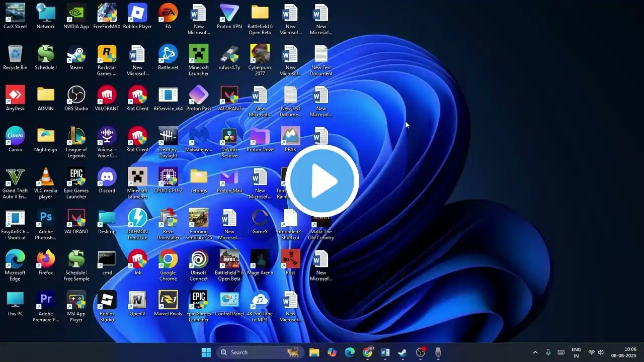Select the AnyDesk desktop icon
Viewport: 644px width, 362px height.
(x=15, y=98)
